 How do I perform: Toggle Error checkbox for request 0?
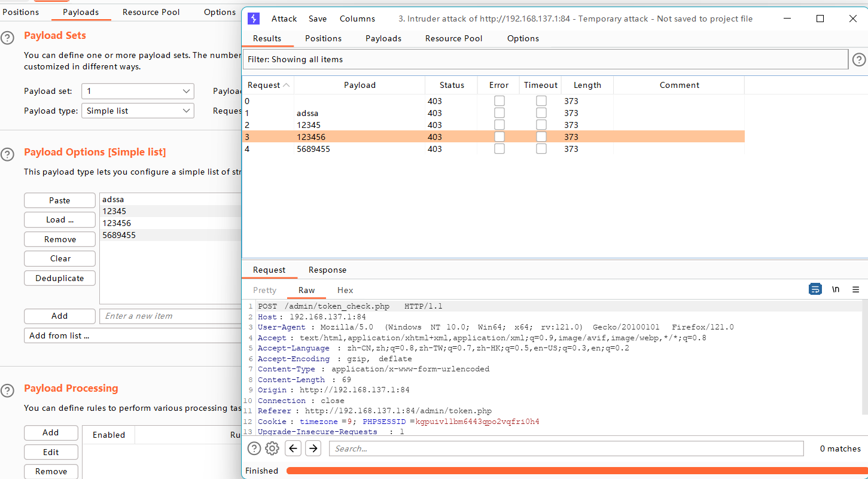coord(500,101)
